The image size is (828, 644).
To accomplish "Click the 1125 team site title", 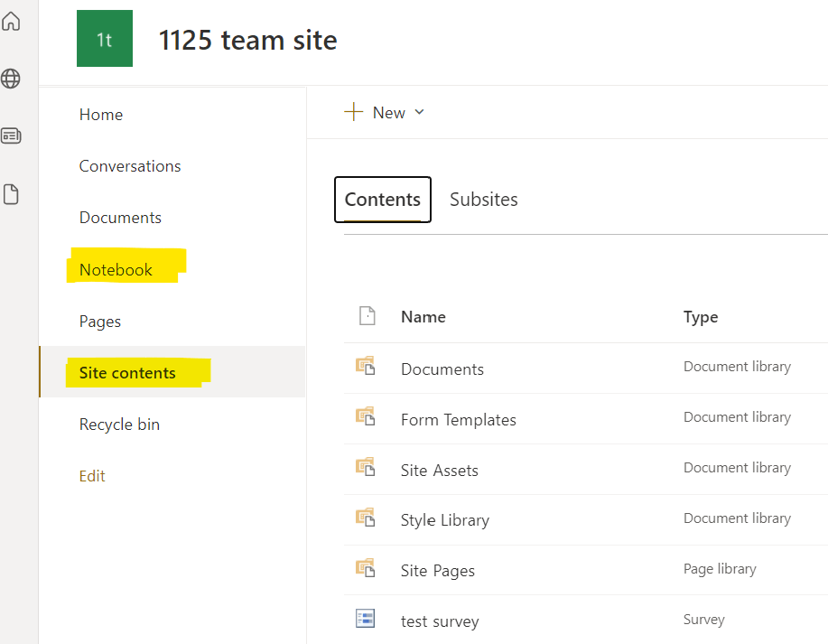I will [x=247, y=40].
